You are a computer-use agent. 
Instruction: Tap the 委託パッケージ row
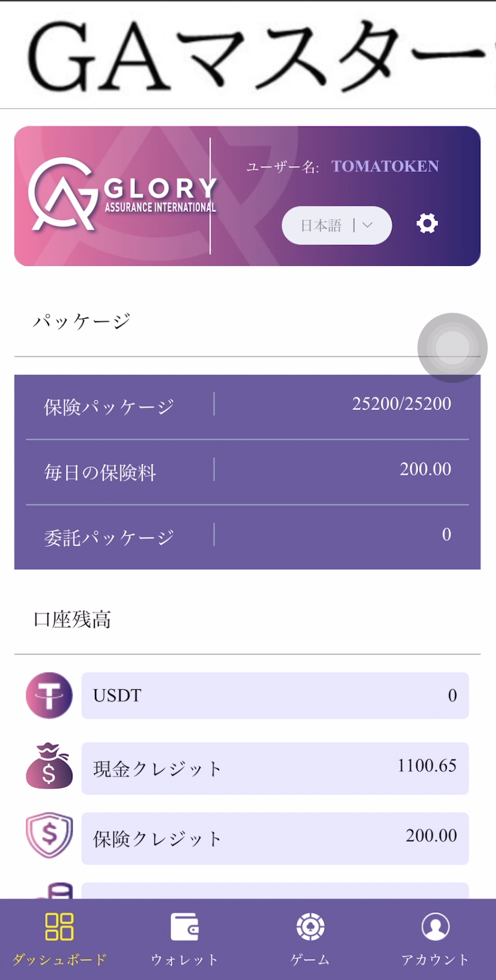(247, 536)
